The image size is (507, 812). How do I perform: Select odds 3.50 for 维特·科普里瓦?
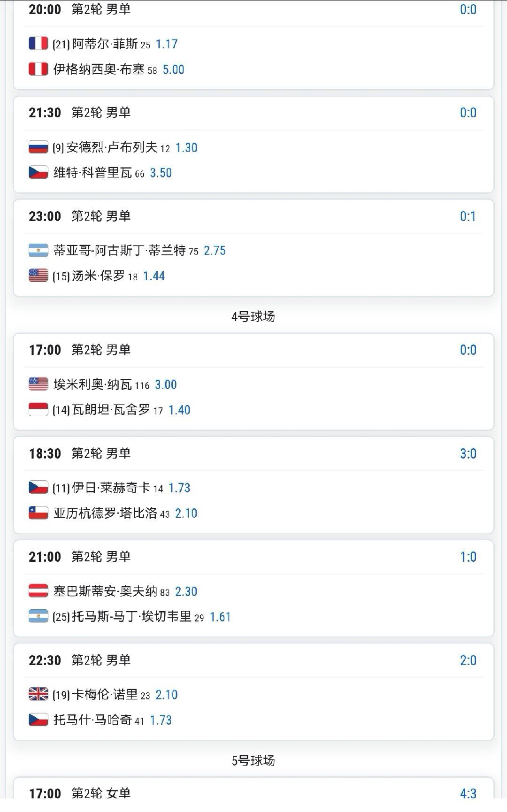click(161, 173)
